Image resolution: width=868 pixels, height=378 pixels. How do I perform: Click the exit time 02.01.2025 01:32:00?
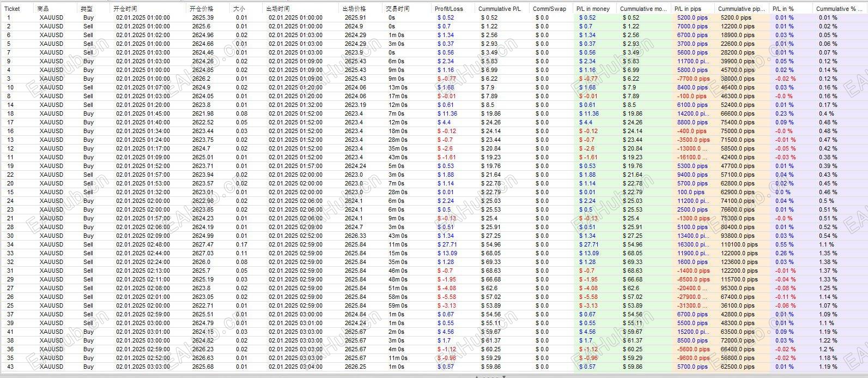[x=295, y=105]
